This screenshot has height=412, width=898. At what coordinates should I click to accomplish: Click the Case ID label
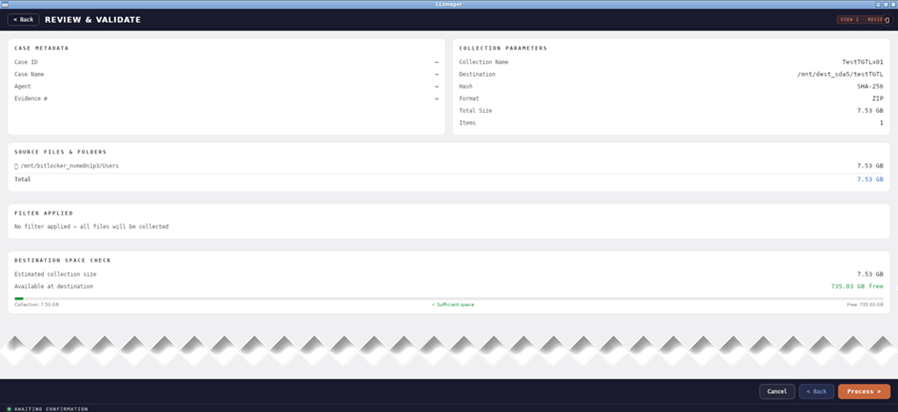click(x=26, y=62)
